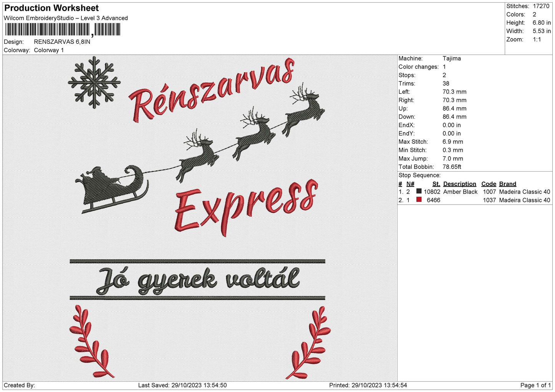
Task: Click the lead reindeer in the design
Action: point(303,109)
